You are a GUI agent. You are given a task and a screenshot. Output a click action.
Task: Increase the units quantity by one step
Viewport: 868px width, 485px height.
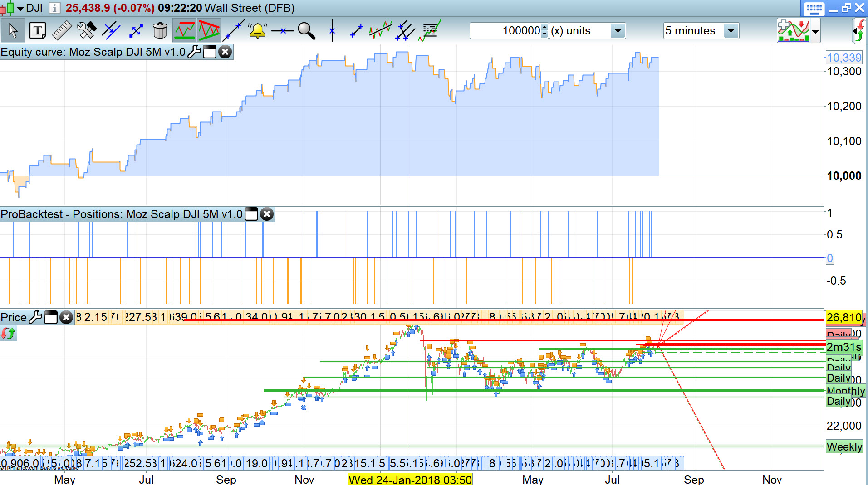[545, 27]
